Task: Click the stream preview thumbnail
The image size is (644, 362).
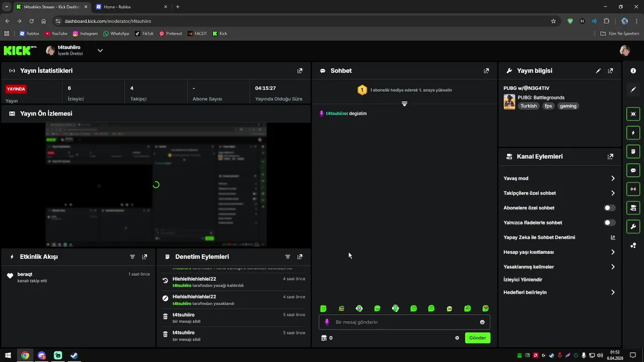Action: pyautogui.click(x=156, y=185)
